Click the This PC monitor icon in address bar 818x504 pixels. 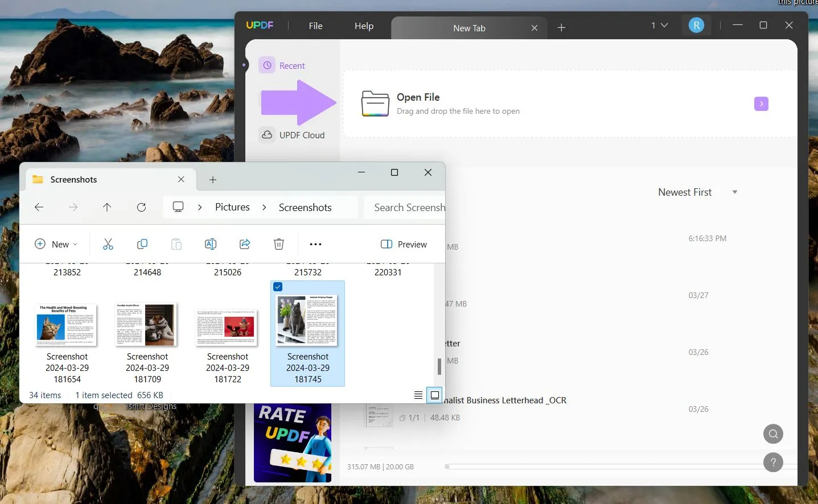tap(178, 207)
